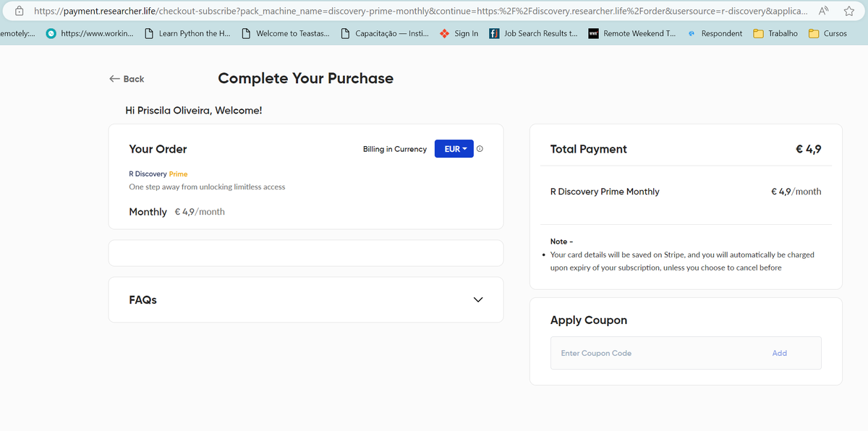Click the Billing in Currency label

(x=395, y=149)
